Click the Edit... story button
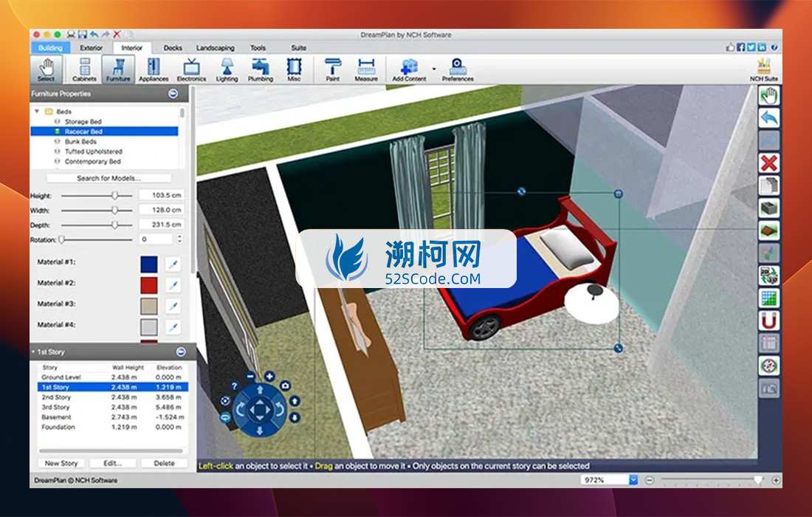Image resolution: width=812 pixels, height=517 pixels. pos(113,463)
